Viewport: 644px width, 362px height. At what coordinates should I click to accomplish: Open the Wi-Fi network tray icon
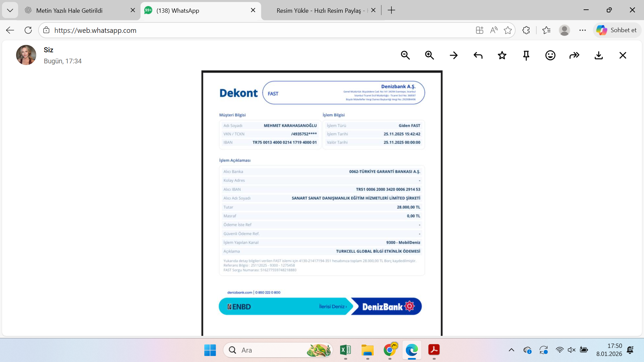tap(559, 350)
